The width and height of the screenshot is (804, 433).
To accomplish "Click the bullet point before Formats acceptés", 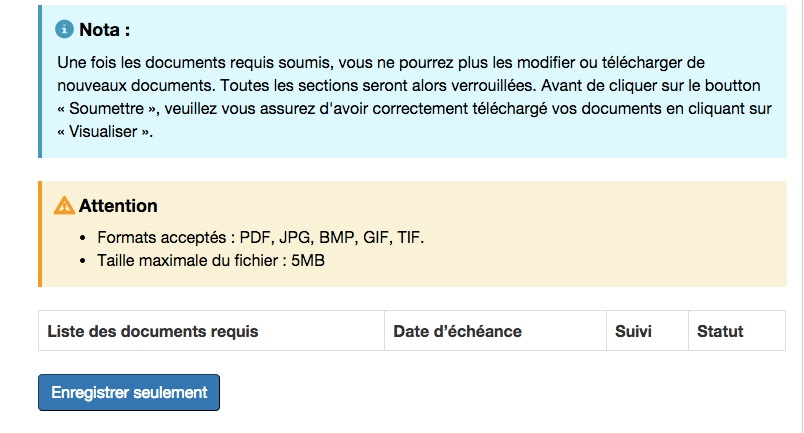I will [83, 238].
